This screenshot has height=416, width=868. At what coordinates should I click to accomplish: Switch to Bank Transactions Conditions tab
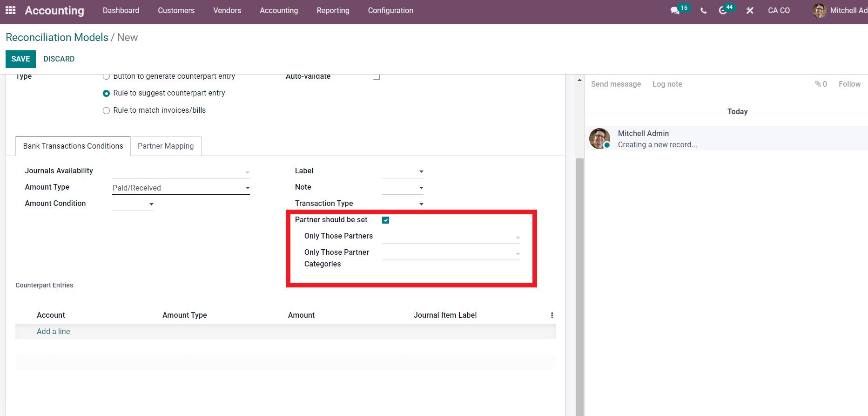coord(73,146)
